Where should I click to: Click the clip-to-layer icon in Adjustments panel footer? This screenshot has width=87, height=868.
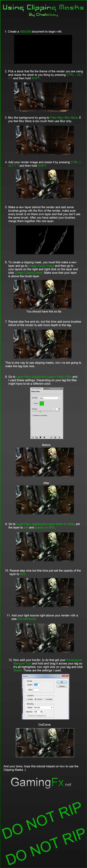[40, 437]
